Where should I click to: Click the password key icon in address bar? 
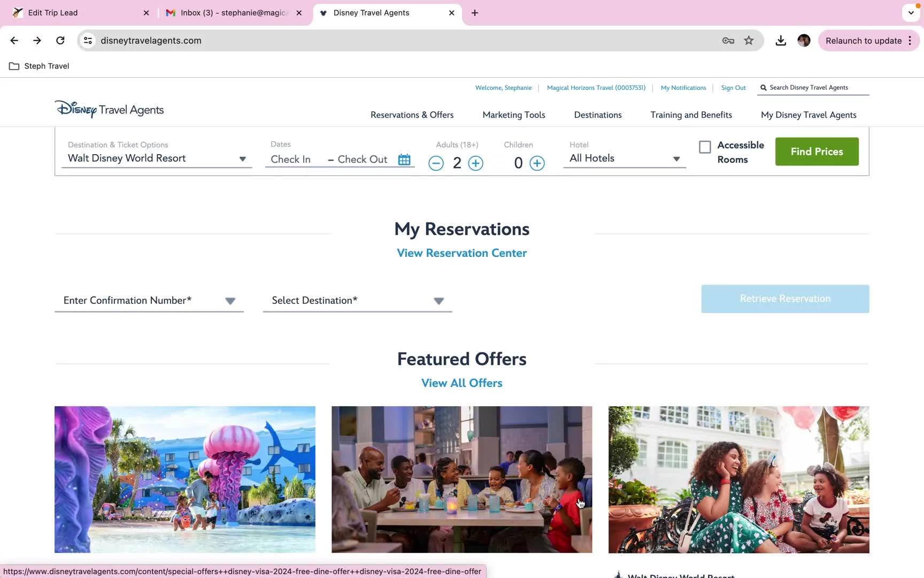tap(728, 41)
